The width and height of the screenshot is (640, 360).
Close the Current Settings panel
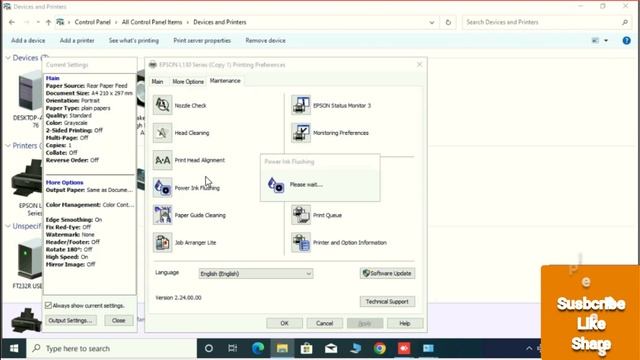pyautogui.click(x=119, y=320)
